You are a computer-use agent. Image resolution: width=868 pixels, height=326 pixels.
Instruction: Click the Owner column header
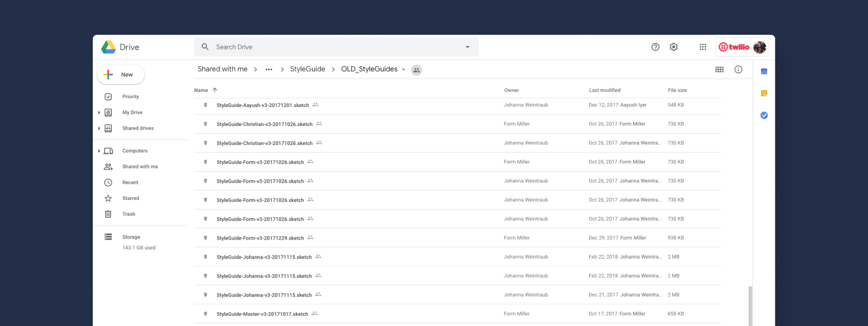[511, 90]
